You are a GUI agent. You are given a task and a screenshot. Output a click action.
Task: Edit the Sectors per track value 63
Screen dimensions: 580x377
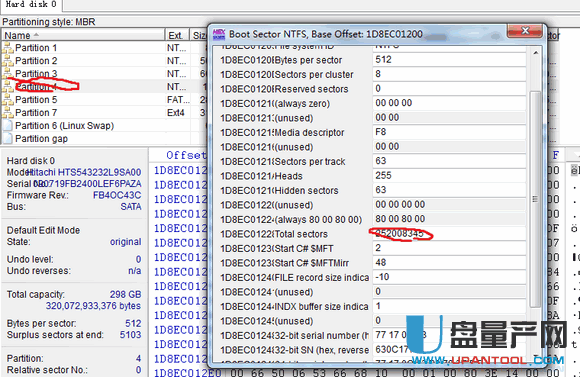[x=449, y=161]
